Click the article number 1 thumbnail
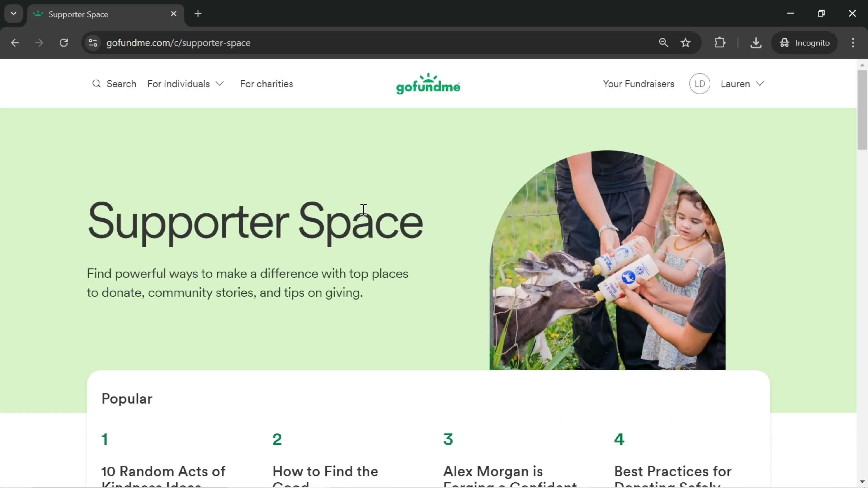 104,439
